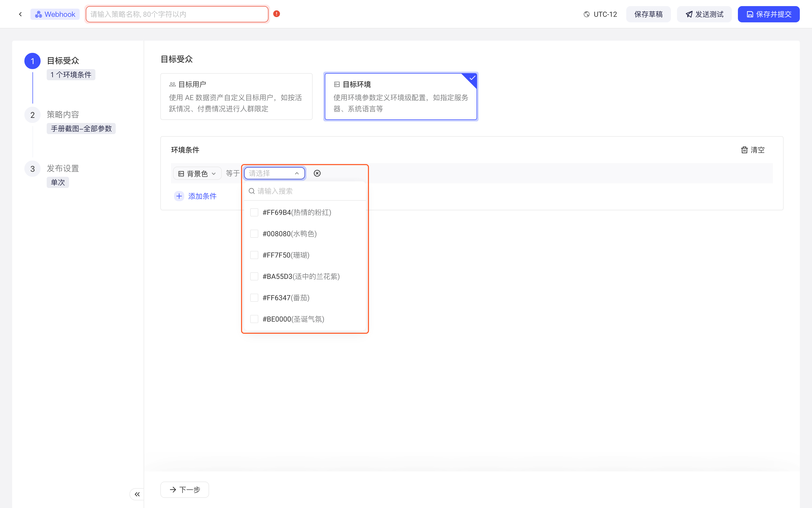The height and width of the screenshot is (508, 812).
Task: Click the 单次 tag under 发布设置
Action: [58, 182]
